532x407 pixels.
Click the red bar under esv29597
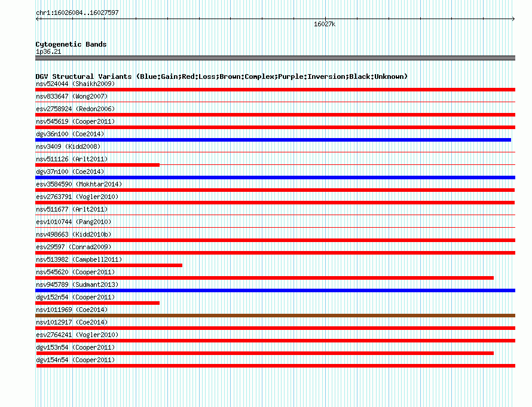click(275, 253)
